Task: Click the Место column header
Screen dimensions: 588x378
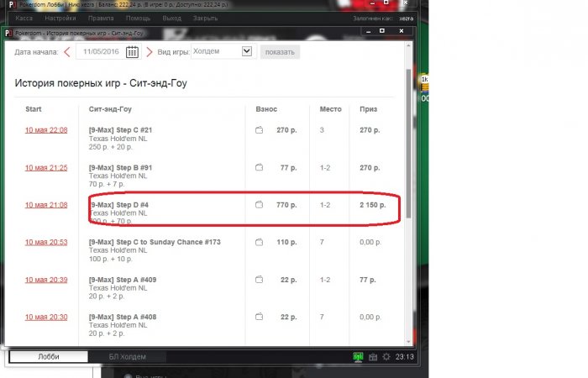Action: (x=330, y=109)
